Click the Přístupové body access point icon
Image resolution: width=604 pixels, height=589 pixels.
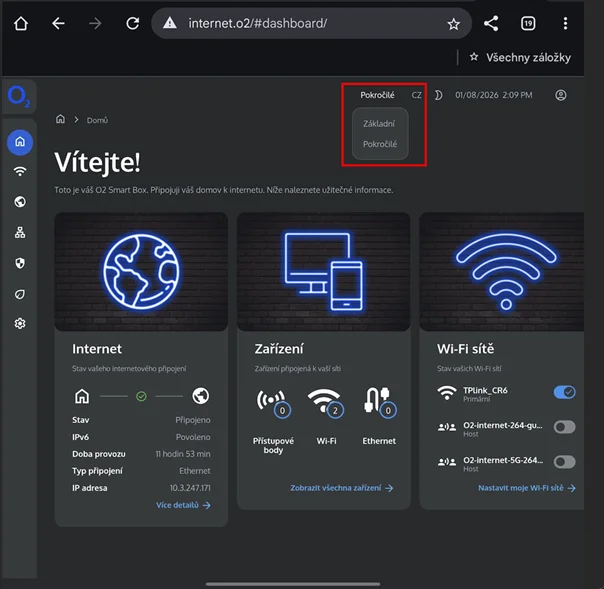click(x=273, y=404)
